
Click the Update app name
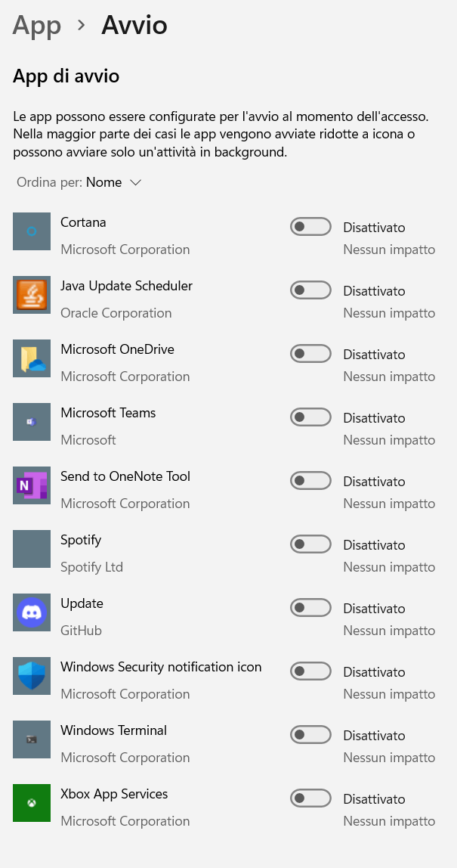click(82, 603)
